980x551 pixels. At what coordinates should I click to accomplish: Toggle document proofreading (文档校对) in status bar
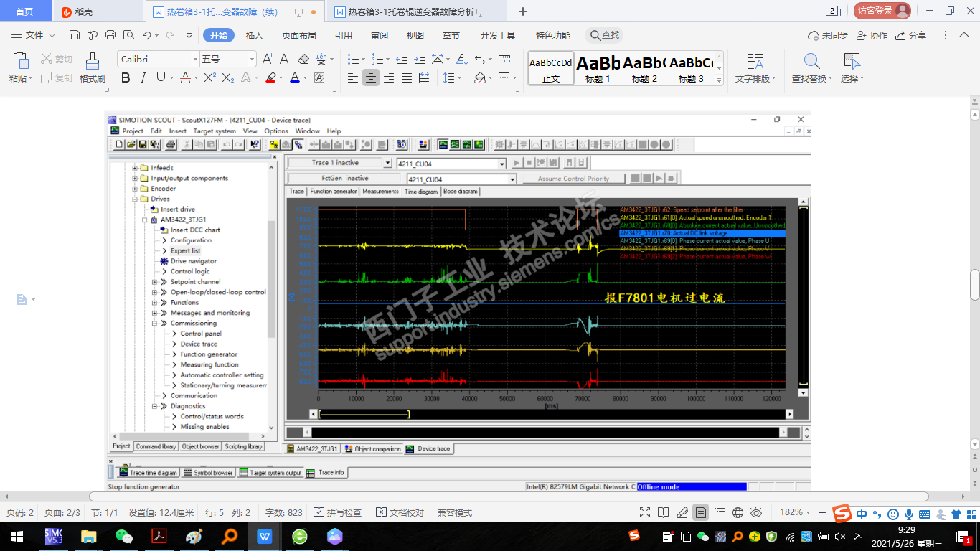[400, 512]
